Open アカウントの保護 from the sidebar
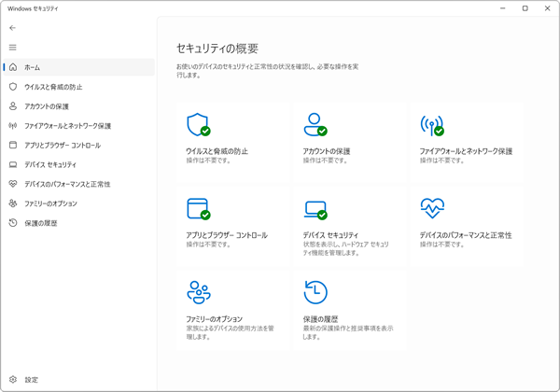560x392 pixels. pos(46,106)
